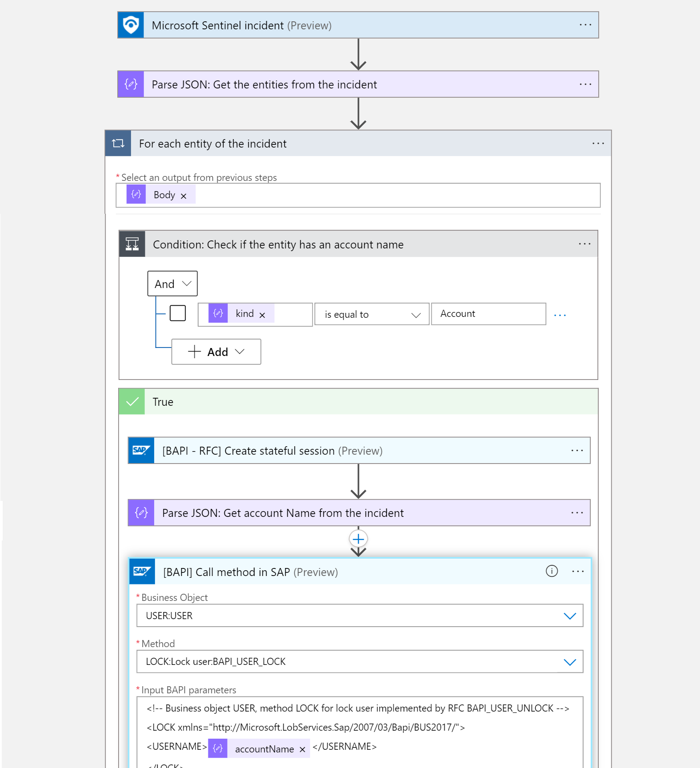Click the Account value input field
The image size is (700, 768).
tap(488, 314)
